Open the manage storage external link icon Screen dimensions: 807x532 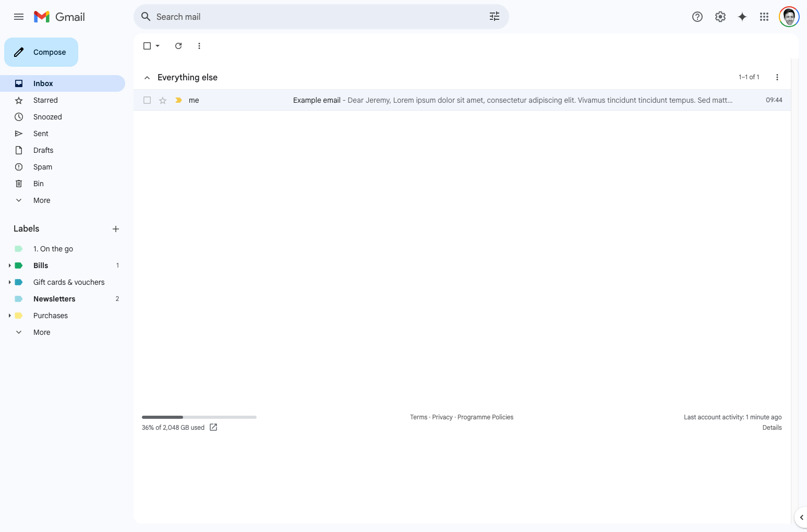213,427
